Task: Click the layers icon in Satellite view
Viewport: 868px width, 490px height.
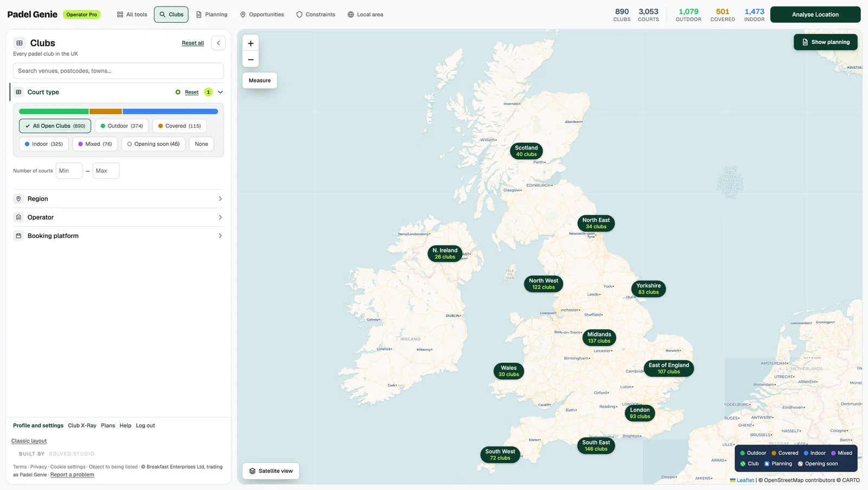Action: click(x=252, y=471)
